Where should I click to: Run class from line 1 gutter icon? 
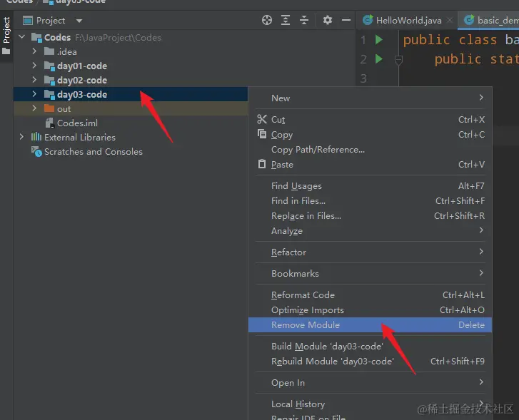[378, 40]
